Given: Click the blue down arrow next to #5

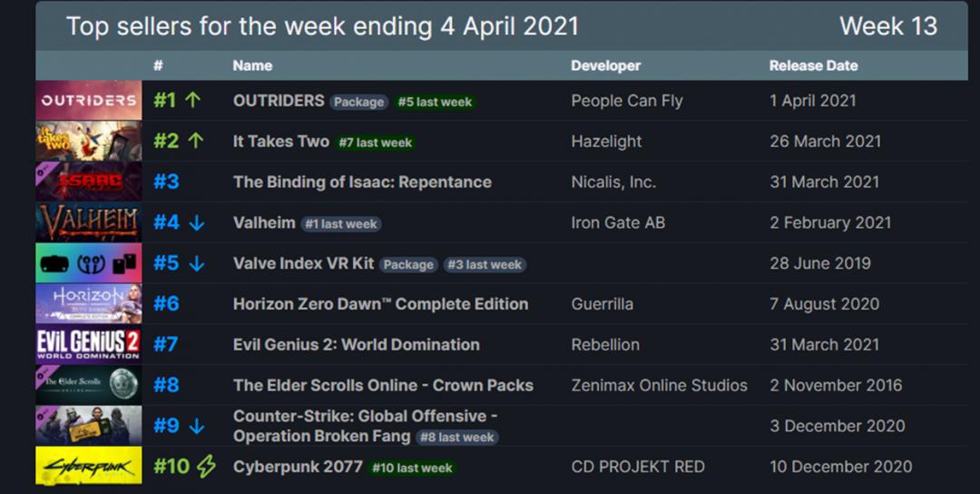Looking at the screenshot, I should pos(196,263).
